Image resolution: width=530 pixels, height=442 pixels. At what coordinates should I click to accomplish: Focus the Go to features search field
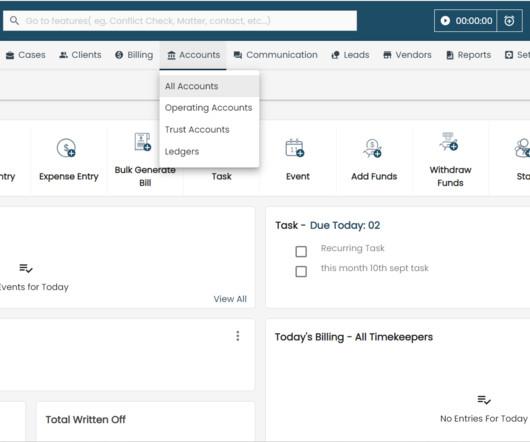[x=180, y=21]
